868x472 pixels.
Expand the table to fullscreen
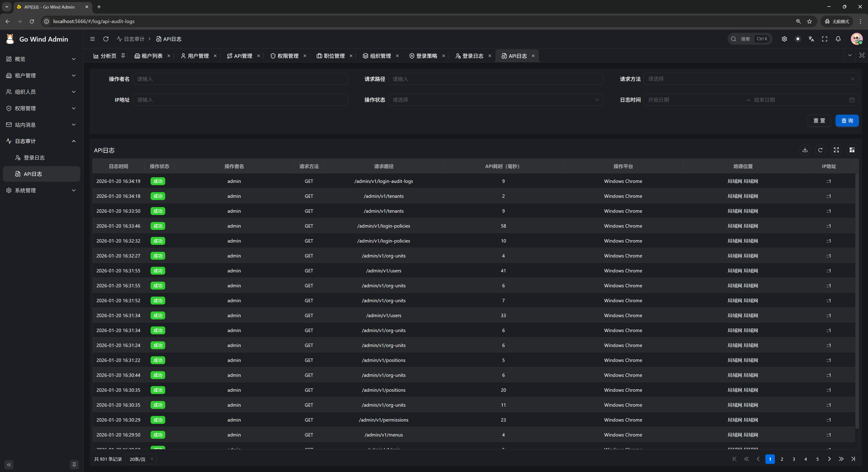tap(836, 150)
